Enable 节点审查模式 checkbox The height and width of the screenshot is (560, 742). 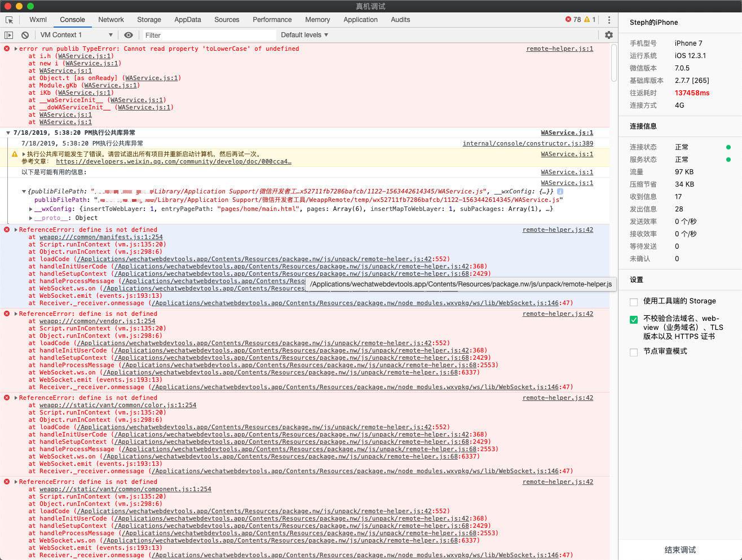(x=634, y=352)
